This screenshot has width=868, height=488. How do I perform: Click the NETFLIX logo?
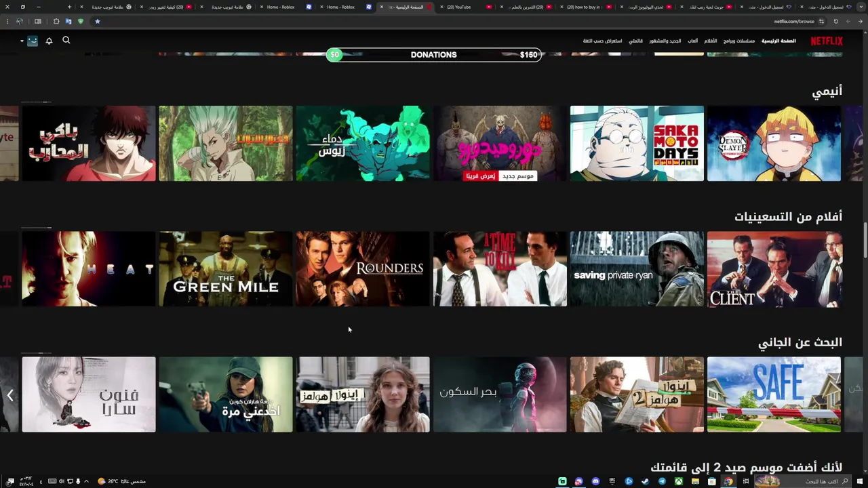click(x=827, y=41)
